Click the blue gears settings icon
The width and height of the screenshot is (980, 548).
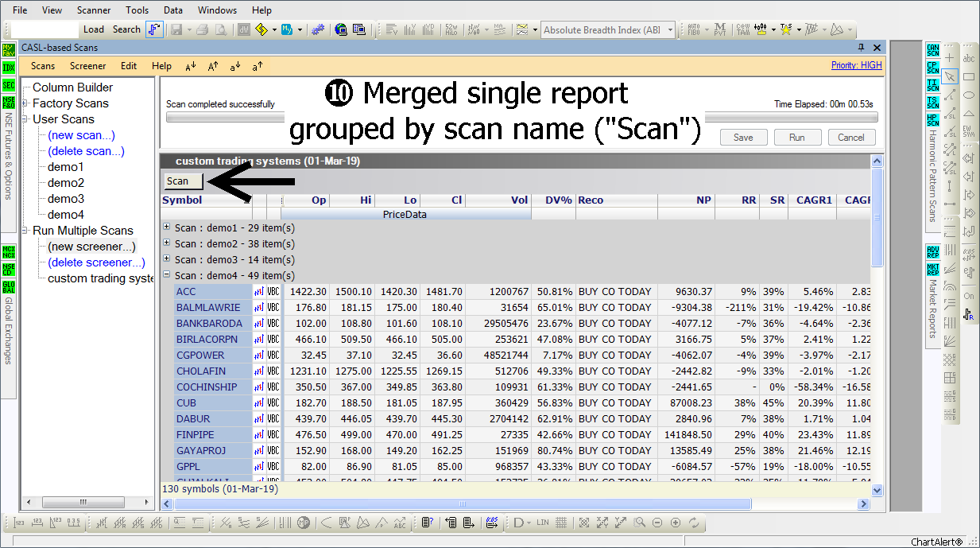point(318,29)
